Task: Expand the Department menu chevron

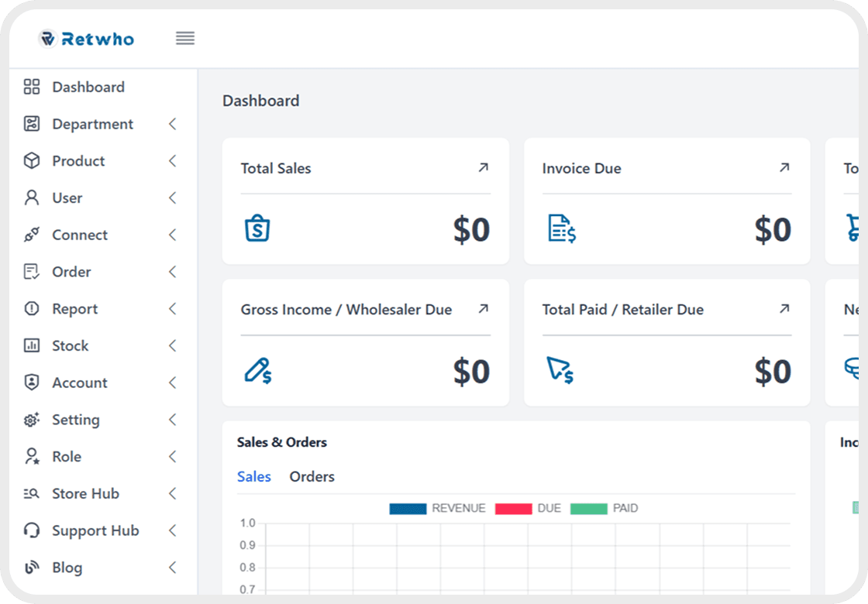Action: [x=173, y=124]
